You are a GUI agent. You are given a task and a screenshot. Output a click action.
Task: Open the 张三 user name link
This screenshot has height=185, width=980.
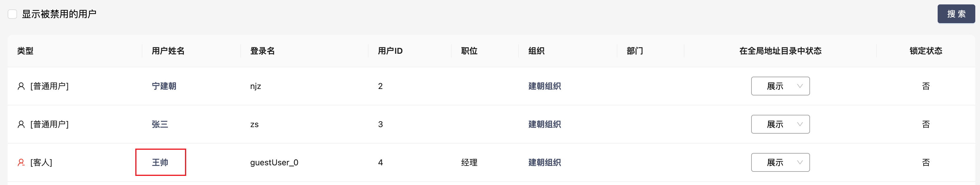[x=160, y=124]
